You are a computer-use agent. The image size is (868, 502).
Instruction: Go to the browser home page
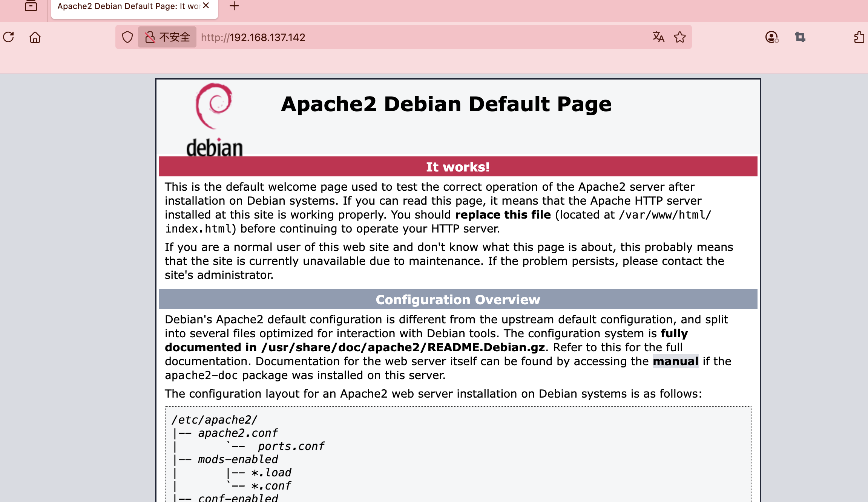pos(35,37)
